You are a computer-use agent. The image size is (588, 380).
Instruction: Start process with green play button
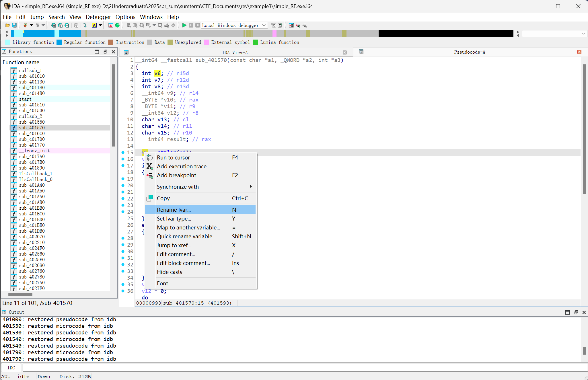click(184, 25)
